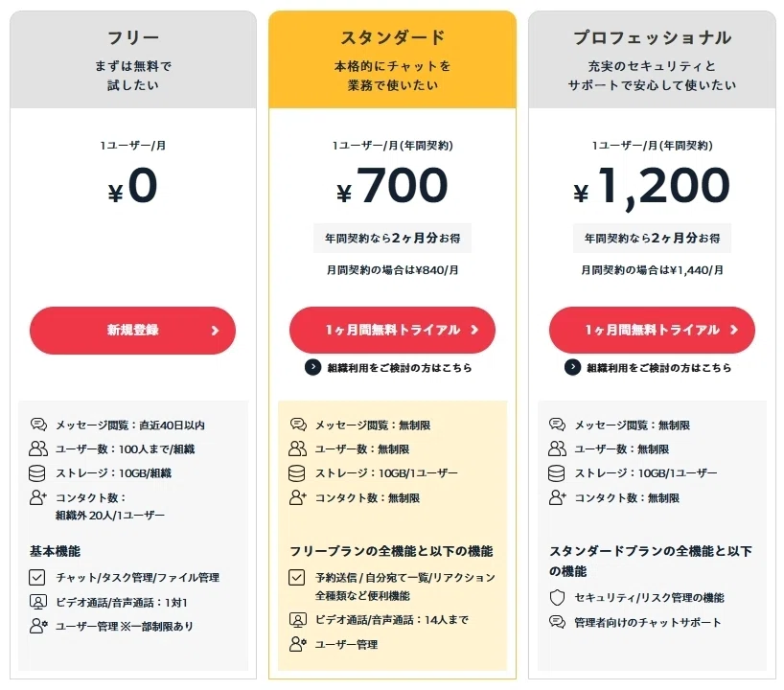Click the storage database icon in Standard plan
Image resolution: width=784 pixels, height=690 pixels.
pyautogui.click(x=296, y=473)
